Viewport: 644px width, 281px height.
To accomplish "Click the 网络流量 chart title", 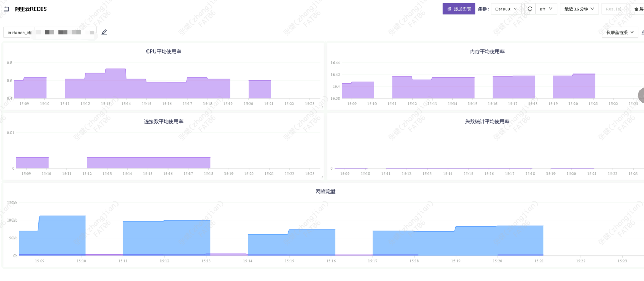I will (x=325, y=191).
